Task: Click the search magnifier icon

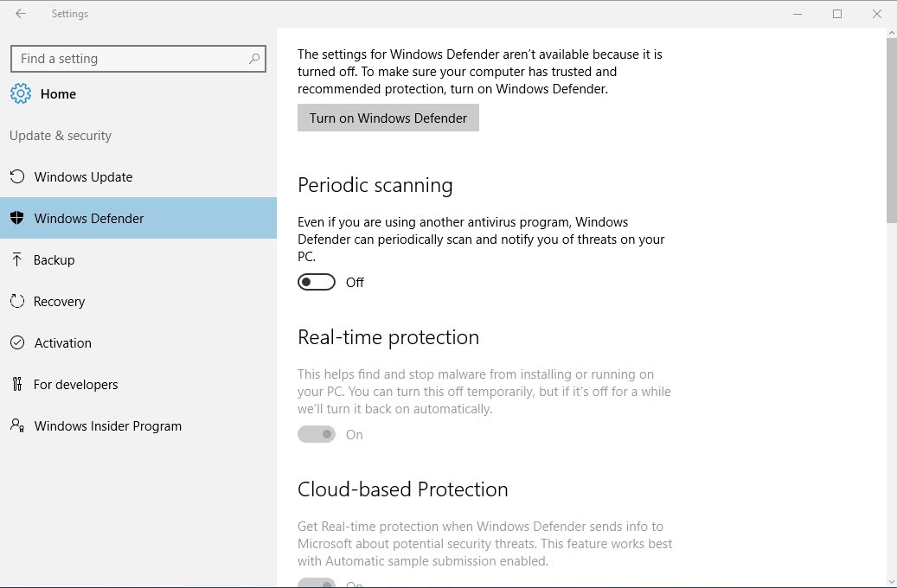Action: (254, 59)
